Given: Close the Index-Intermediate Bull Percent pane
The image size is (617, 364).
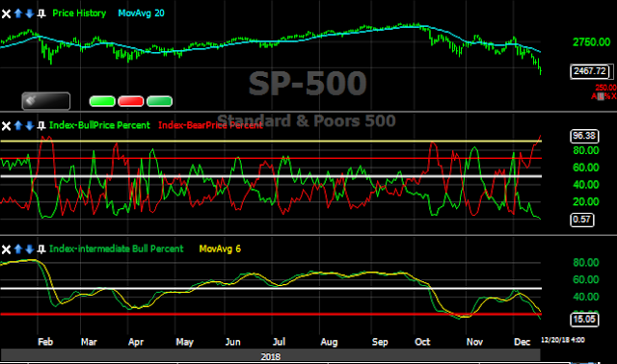Looking at the screenshot, I should (x=6, y=249).
